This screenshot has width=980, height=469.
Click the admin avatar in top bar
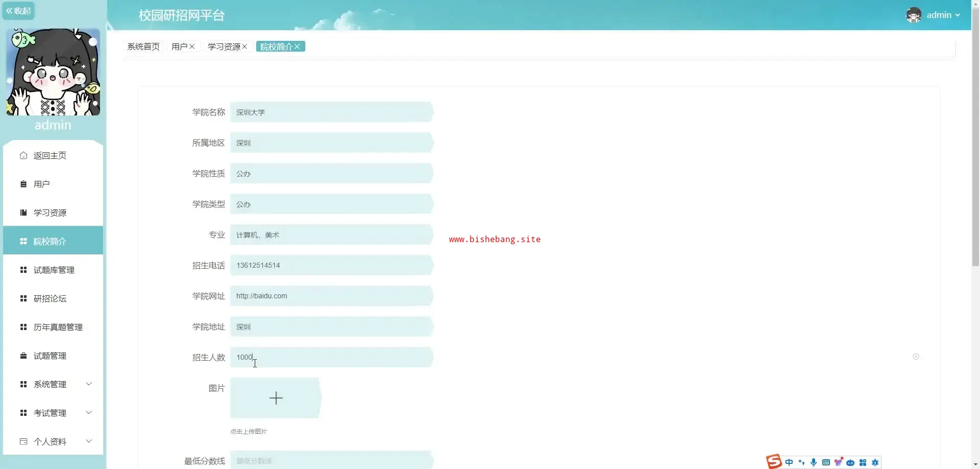pos(914,15)
